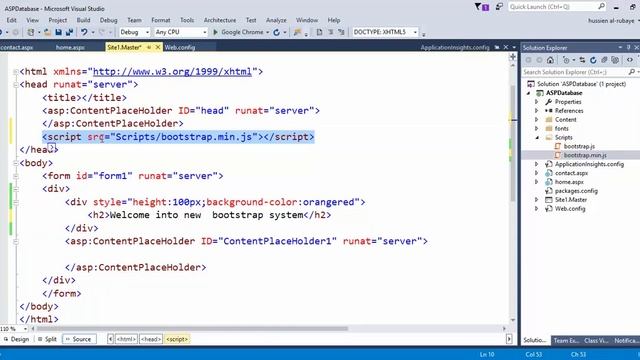Switch to the home.aspx tab
640x360 pixels.
tap(70, 47)
